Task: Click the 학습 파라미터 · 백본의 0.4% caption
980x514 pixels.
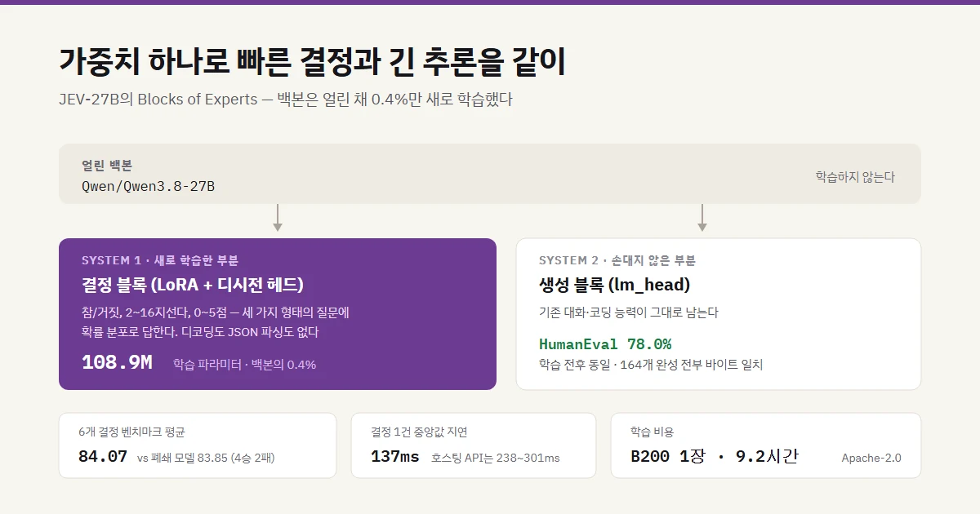Action: [244, 365]
